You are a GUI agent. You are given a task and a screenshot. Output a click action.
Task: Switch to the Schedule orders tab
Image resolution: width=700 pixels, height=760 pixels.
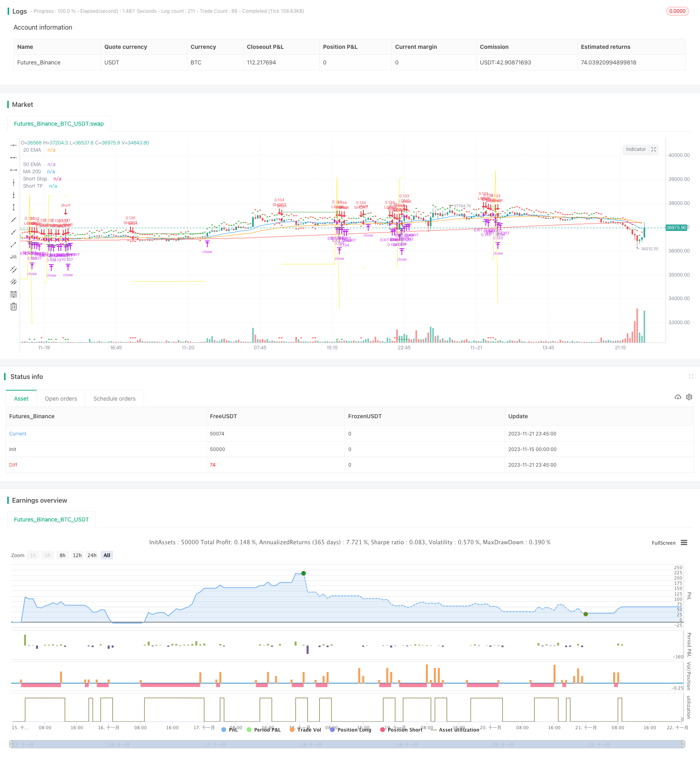coord(114,399)
